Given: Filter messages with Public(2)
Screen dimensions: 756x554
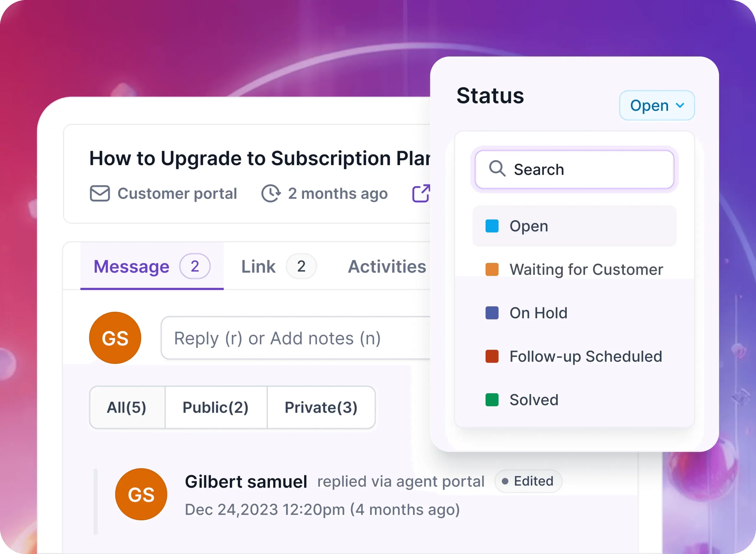Looking at the screenshot, I should [216, 408].
